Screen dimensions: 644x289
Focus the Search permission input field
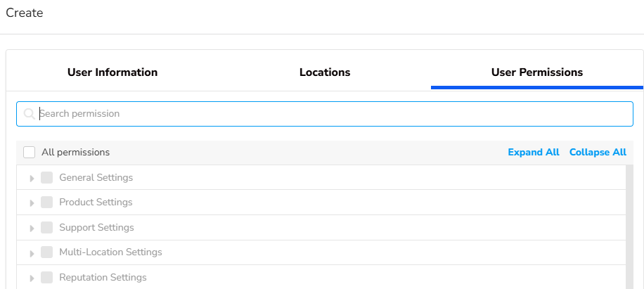pyautogui.click(x=330, y=114)
